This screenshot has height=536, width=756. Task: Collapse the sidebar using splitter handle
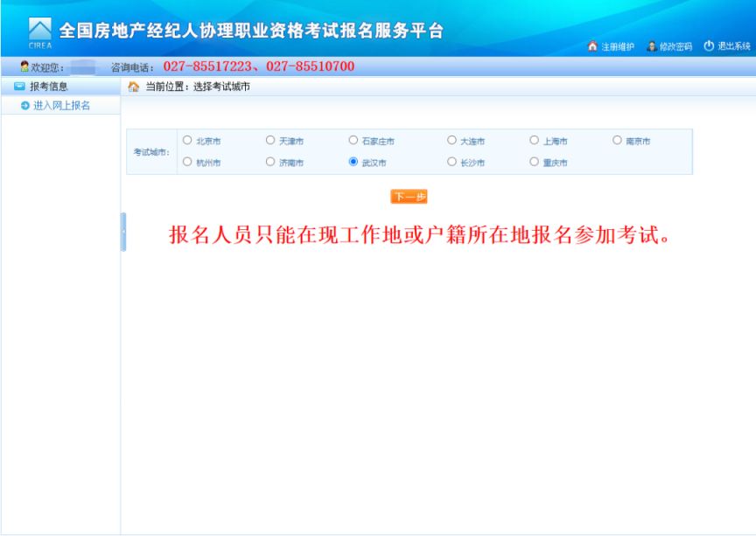pyautogui.click(x=123, y=232)
